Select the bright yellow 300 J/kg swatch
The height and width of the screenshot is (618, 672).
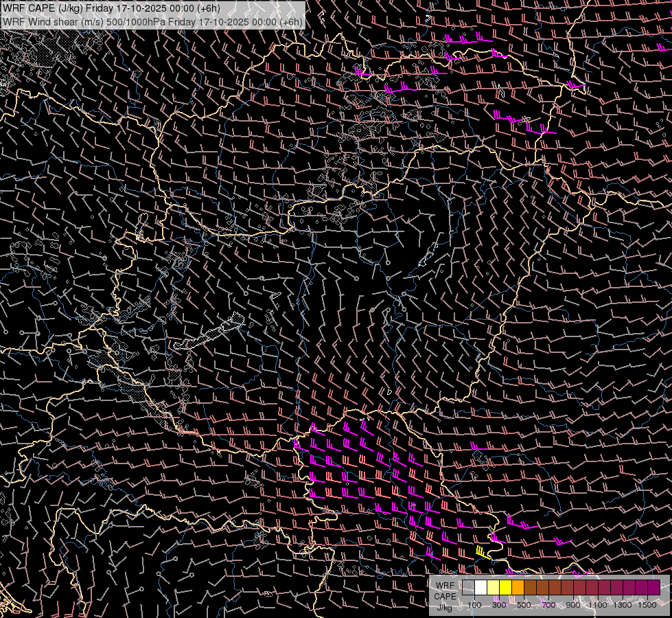point(506,588)
